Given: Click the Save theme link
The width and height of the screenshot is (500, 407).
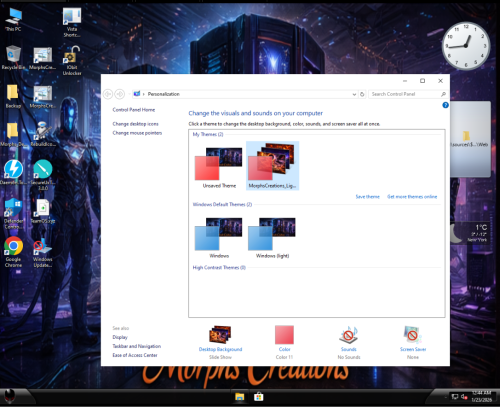Looking at the screenshot, I should pyautogui.click(x=367, y=197).
